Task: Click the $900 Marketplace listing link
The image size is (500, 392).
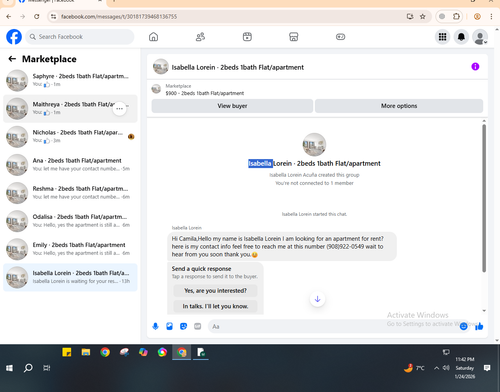Action: [x=205, y=93]
